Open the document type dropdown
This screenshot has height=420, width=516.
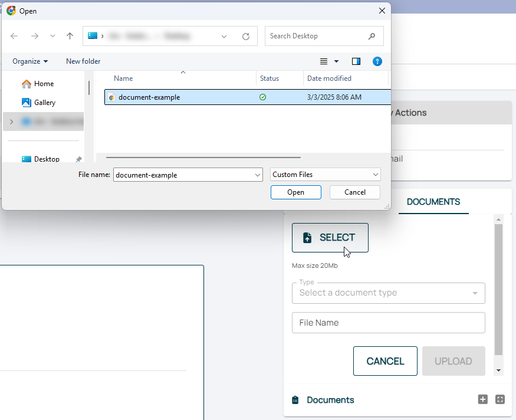pyautogui.click(x=475, y=293)
